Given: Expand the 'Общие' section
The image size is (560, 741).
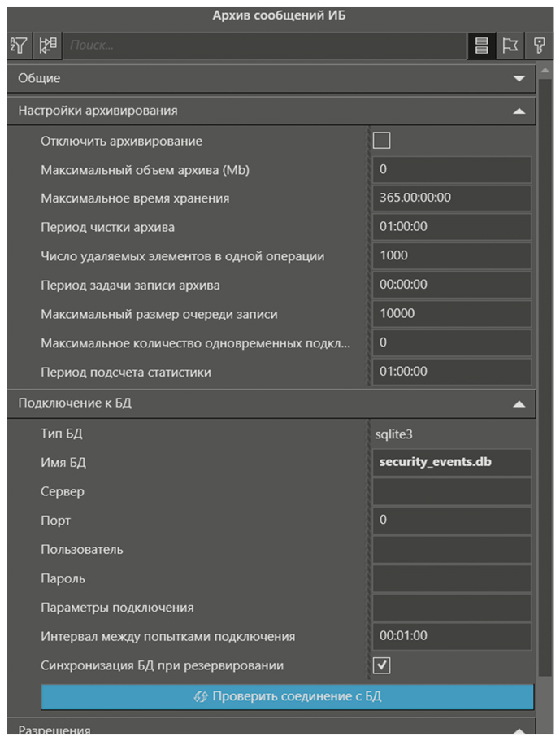Looking at the screenshot, I should 519,79.
